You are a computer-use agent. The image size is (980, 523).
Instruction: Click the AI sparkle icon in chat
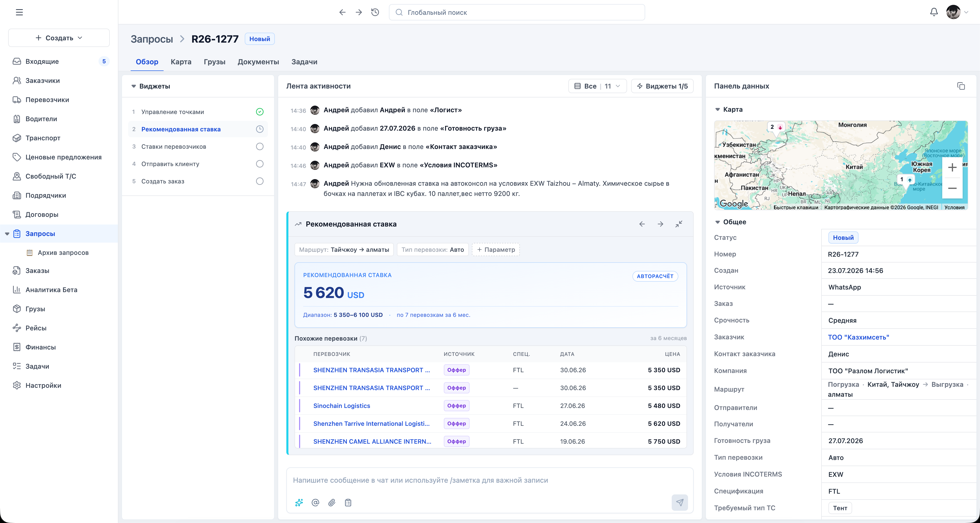coord(299,502)
